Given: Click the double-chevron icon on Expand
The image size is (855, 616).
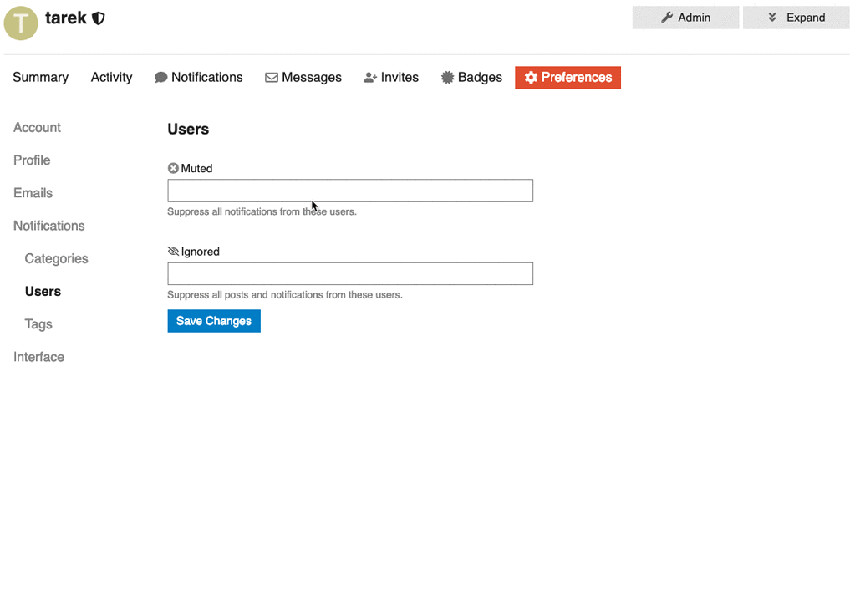Looking at the screenshot, I should pos(773,18).
